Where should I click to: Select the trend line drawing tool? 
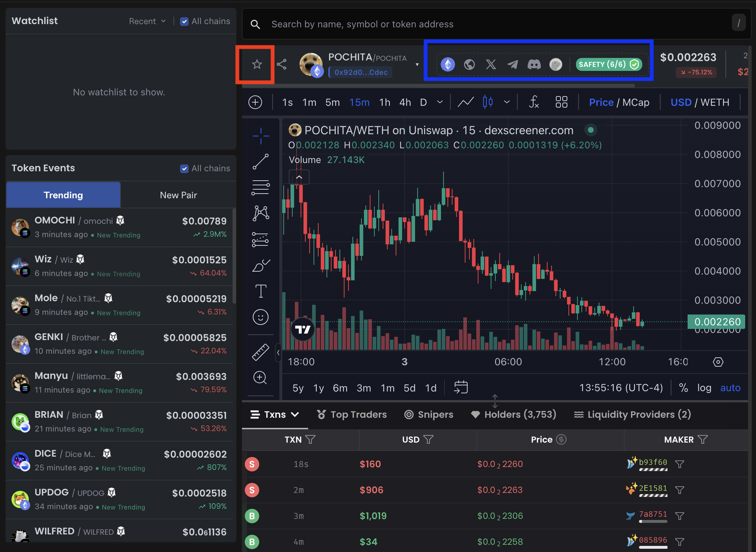pos(261,162)
